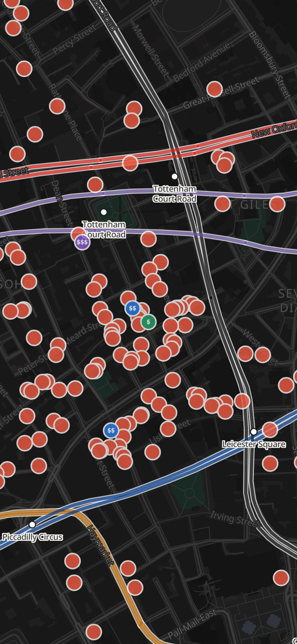The image size is (297, 644).
Task: Open the blue $$ marker beside the green $ marker
Action: point(133,308)
